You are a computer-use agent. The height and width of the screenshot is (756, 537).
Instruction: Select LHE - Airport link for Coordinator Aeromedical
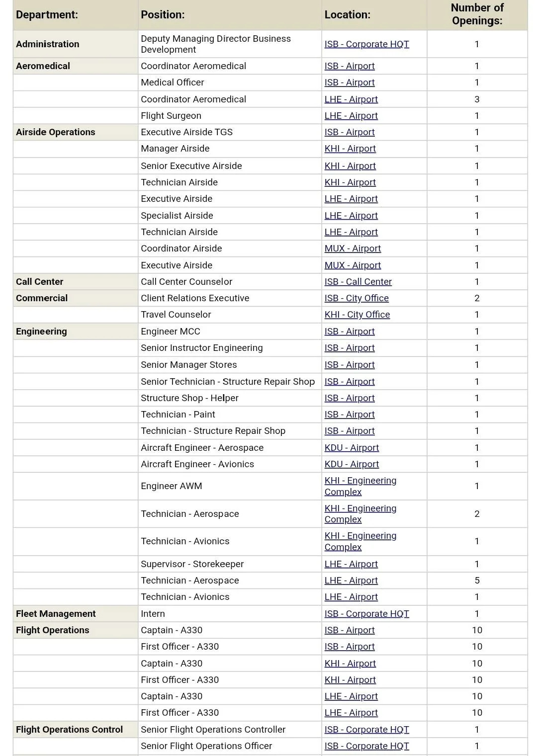click(x=351, y=99)
